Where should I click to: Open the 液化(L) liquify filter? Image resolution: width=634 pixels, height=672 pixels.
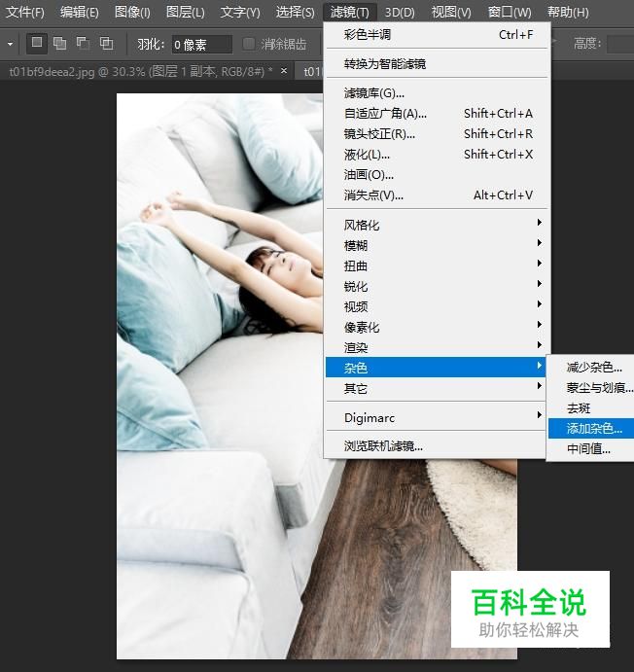point(438,155)
